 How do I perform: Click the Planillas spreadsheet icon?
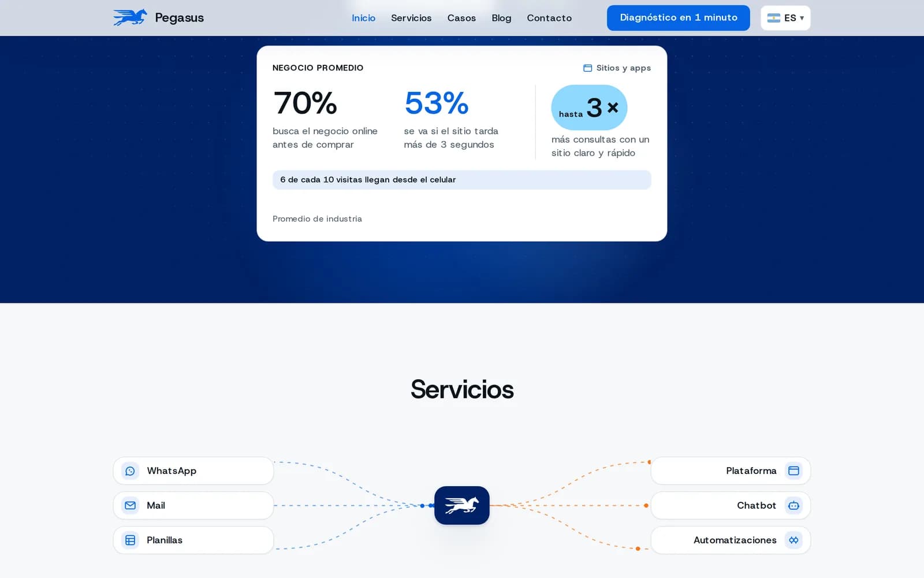click(131, 540)
